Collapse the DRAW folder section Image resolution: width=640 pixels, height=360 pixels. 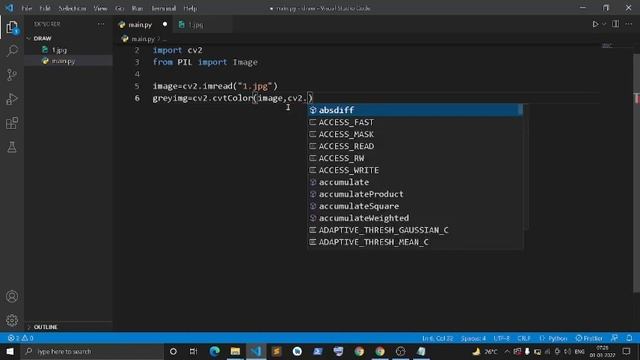click(x=68, y=38)
